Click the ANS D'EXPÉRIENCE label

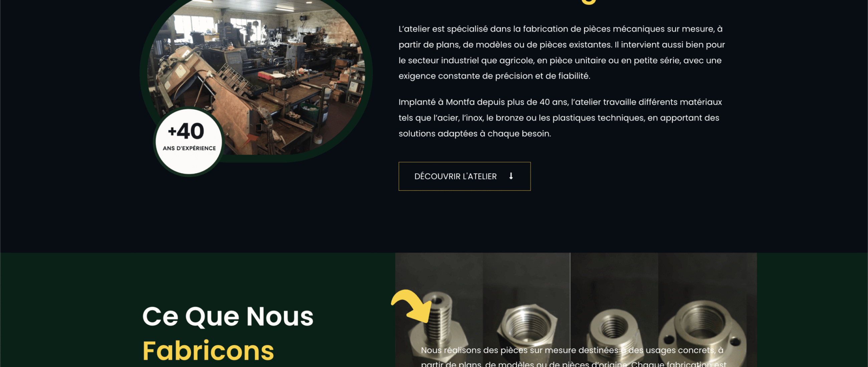pos(189,148)
